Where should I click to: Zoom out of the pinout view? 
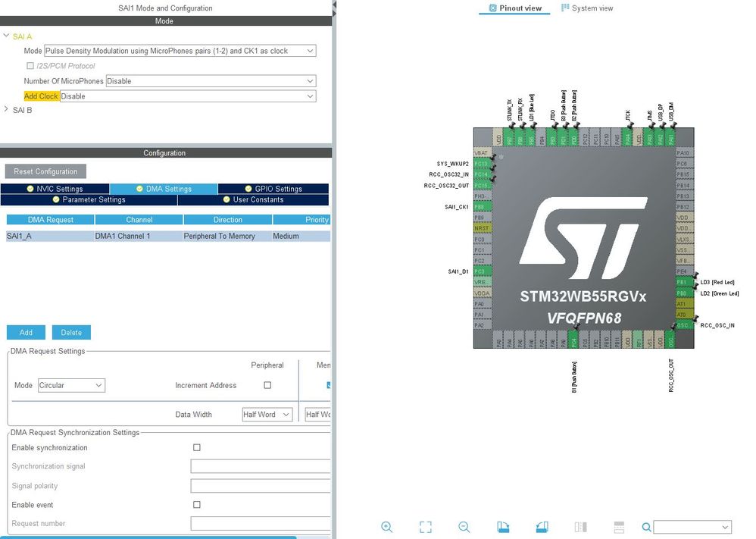pyautogui.click(x=464, y=527)
